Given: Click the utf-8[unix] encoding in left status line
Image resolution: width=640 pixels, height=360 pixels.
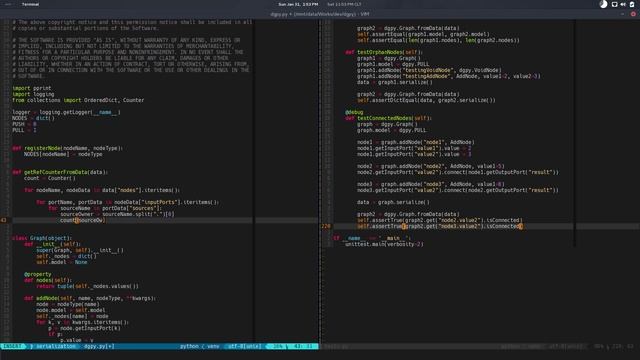Looking at the screenshot, I should 244,346.
